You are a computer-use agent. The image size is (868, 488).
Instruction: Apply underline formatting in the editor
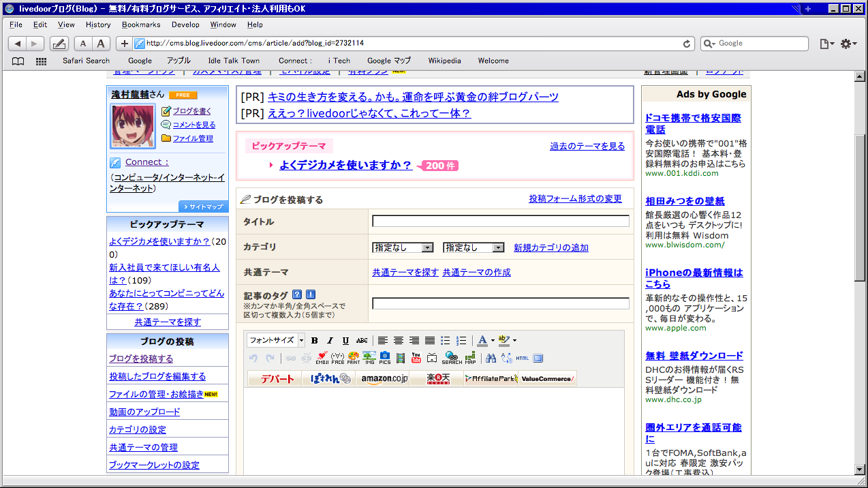coord(345,340)
